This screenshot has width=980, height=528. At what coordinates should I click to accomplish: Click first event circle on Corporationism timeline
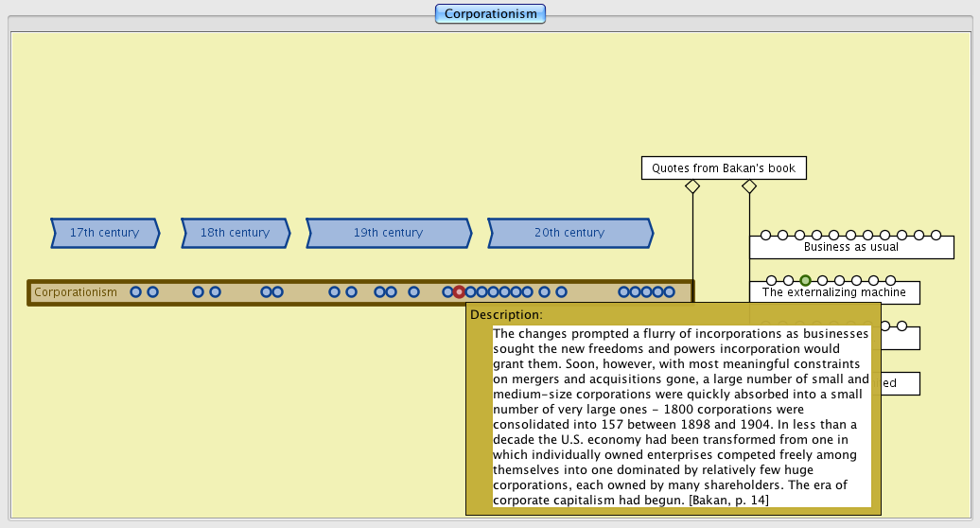(x=135, y=292)
